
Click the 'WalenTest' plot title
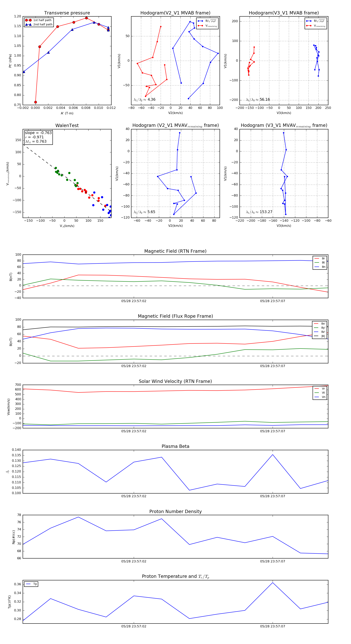point(67,125)
